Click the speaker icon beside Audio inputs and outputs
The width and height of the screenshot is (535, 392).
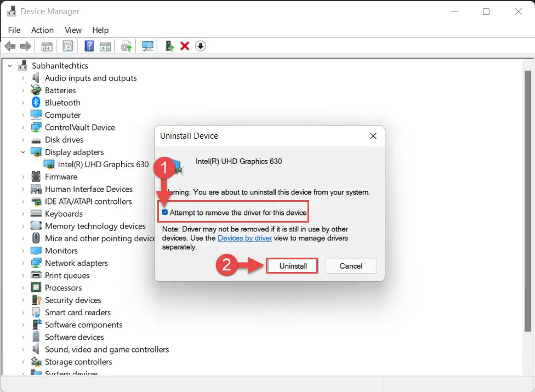(x=36, y=78)
